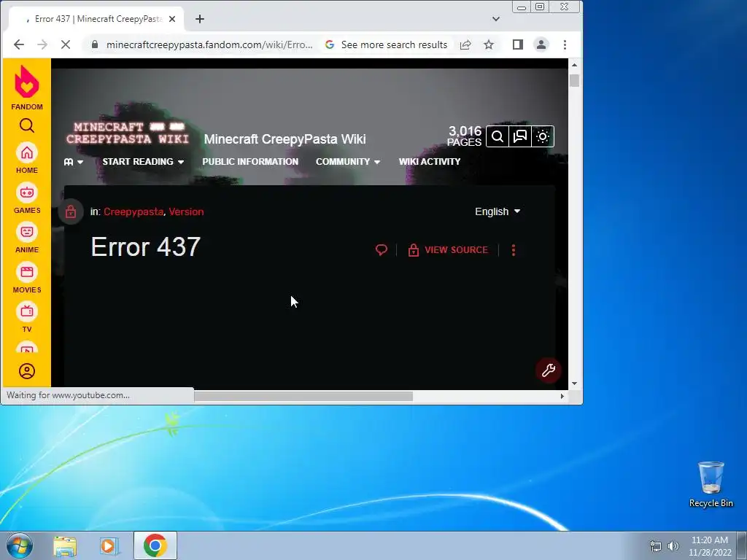The image size is (747, 560).
Task: Click the horizontal scrollbar thumb
Action: coord(303,396)
